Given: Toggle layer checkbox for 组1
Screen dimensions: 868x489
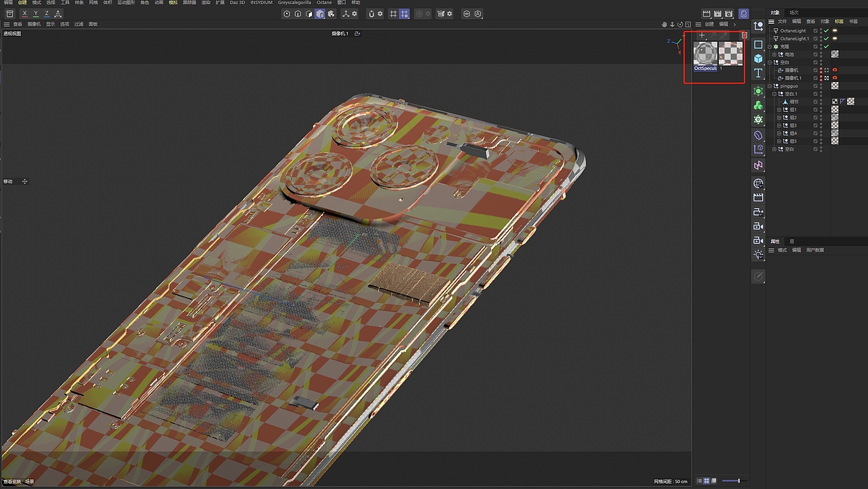Looking at the screenshot, I should point(816,109).
